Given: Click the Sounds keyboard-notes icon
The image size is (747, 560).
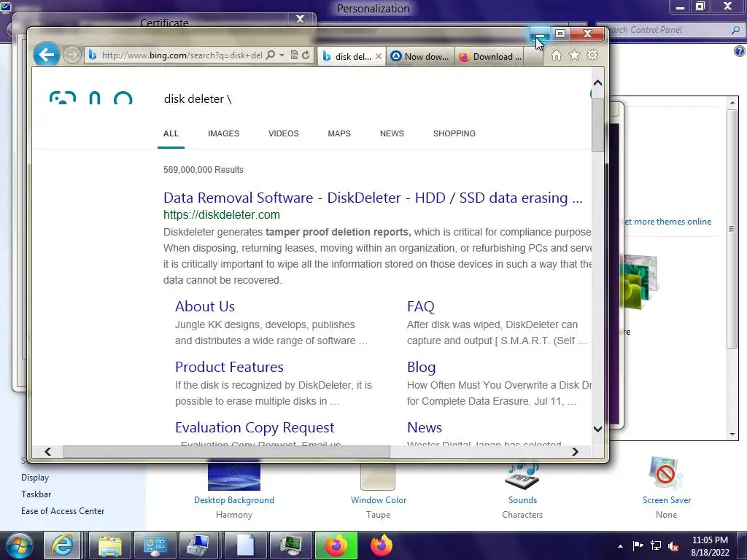Looking at the screenshot, I should (522, 476).
